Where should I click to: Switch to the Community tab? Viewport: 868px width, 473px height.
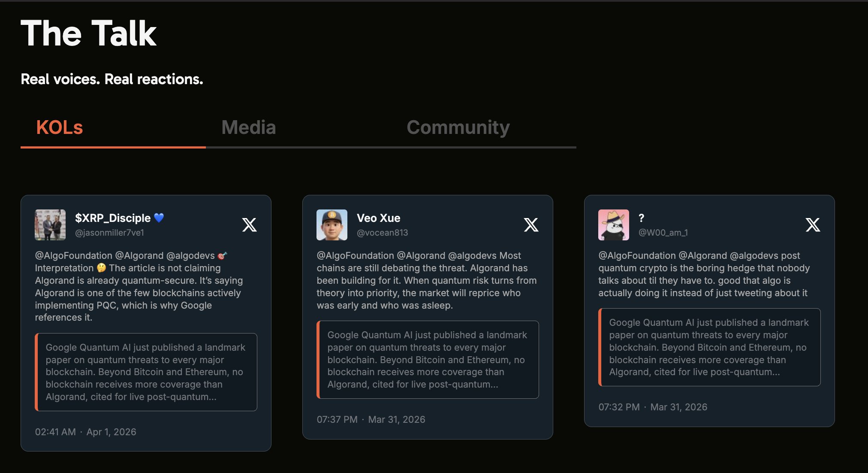(x=458, y=127)
